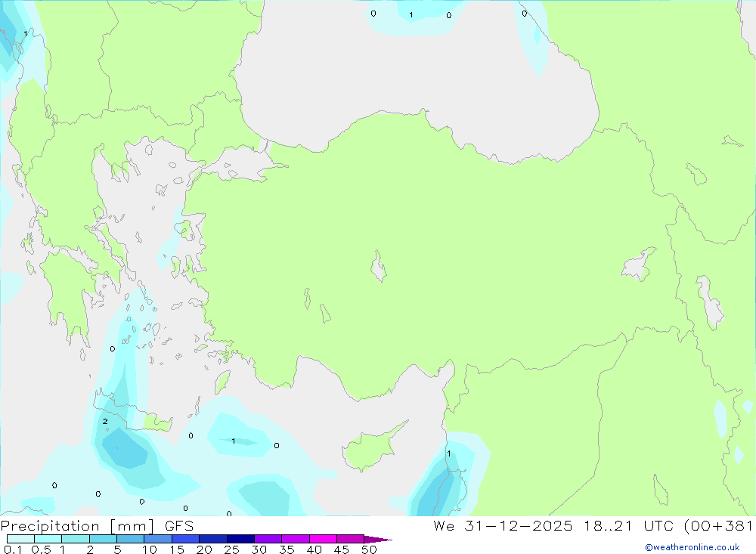This screenshot has width=756, height=554.
Task: Select the purple swatch between 35 and 40
Action: (296, 539)
